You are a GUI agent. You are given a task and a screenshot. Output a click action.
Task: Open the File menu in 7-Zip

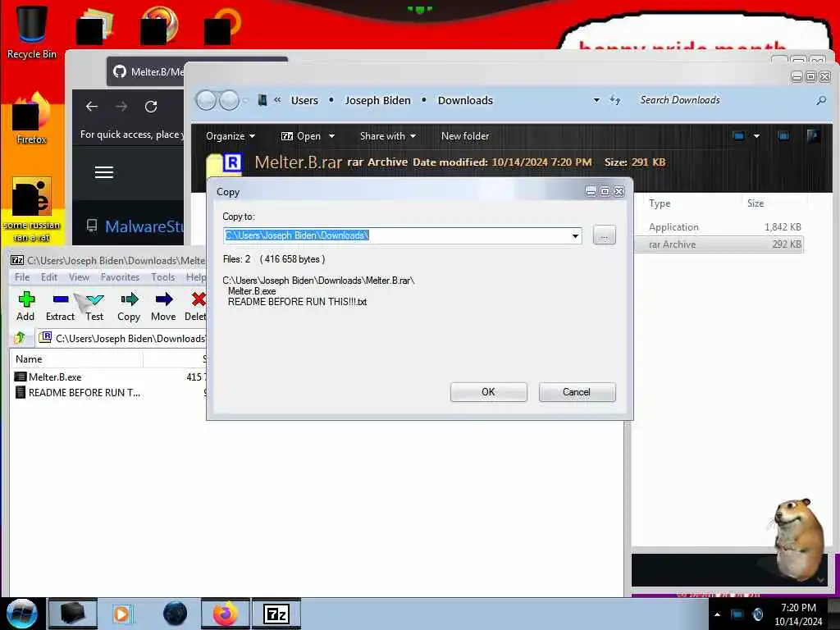point(22,277)
